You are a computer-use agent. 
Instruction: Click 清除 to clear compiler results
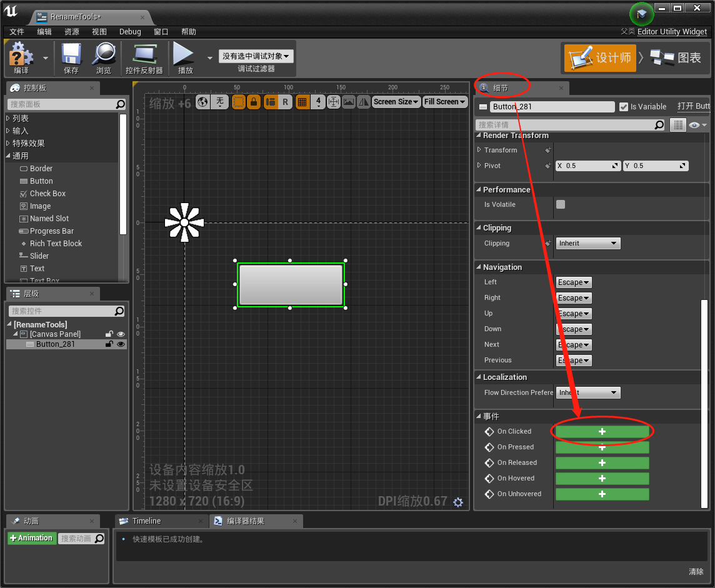(696, 571)
